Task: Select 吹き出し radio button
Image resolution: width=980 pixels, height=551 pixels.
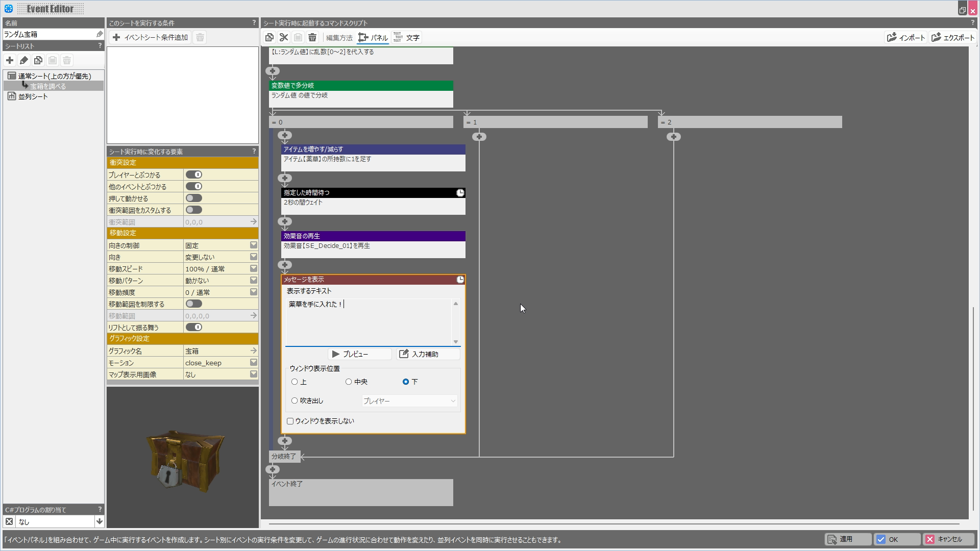Action: (295, 400)
